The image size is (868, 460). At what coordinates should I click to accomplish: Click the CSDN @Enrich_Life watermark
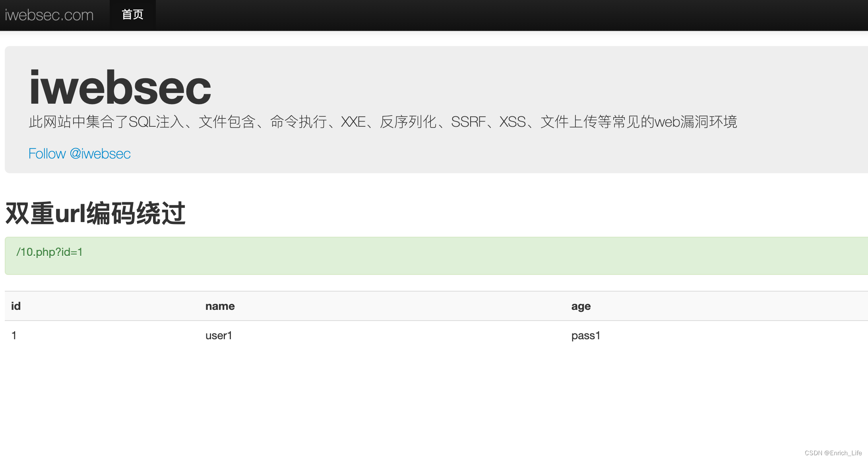(833, 453)
